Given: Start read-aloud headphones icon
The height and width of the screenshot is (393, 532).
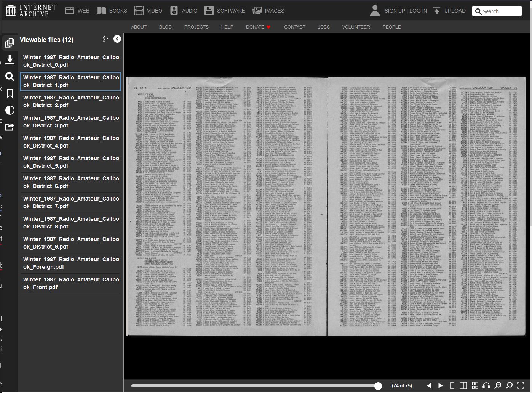Looking at the screenshot, I should click(x=486, y=385).
